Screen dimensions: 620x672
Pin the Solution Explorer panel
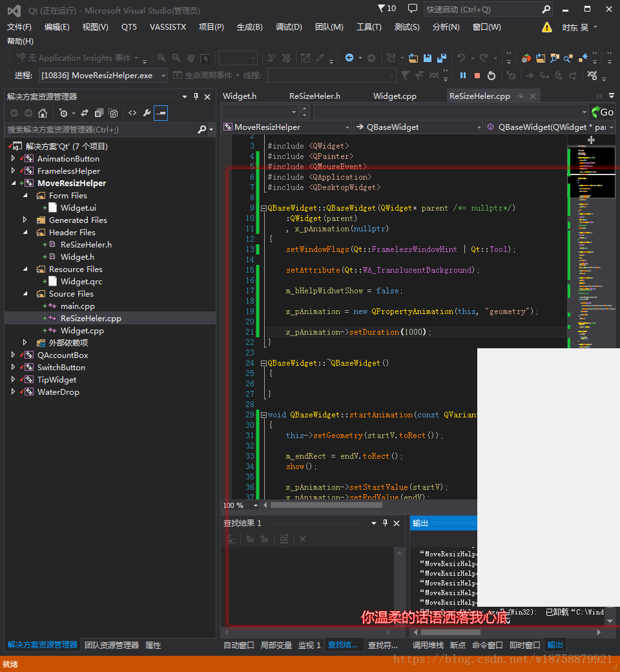pyautogui.click(x=196, y=97)
